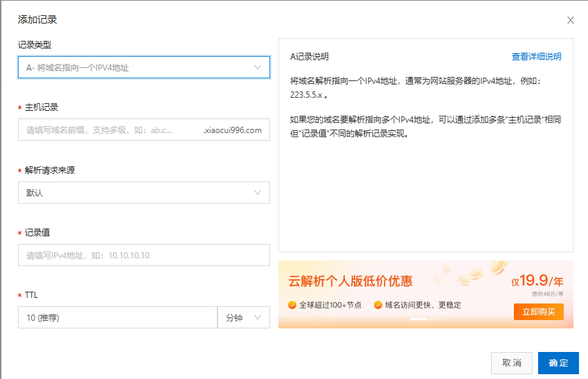Click the 云解析个人版低价优惠 banner title
This screenshot has width=588, height=379.
tap(350, 281)
